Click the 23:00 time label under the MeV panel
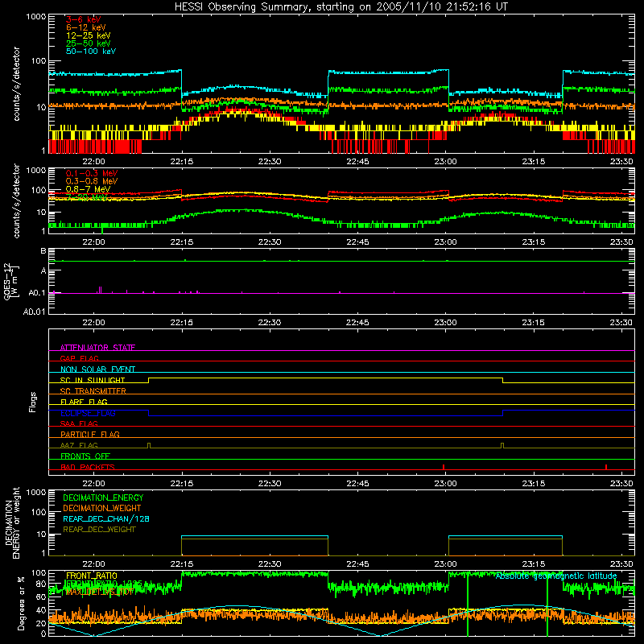 pos(445,242)
